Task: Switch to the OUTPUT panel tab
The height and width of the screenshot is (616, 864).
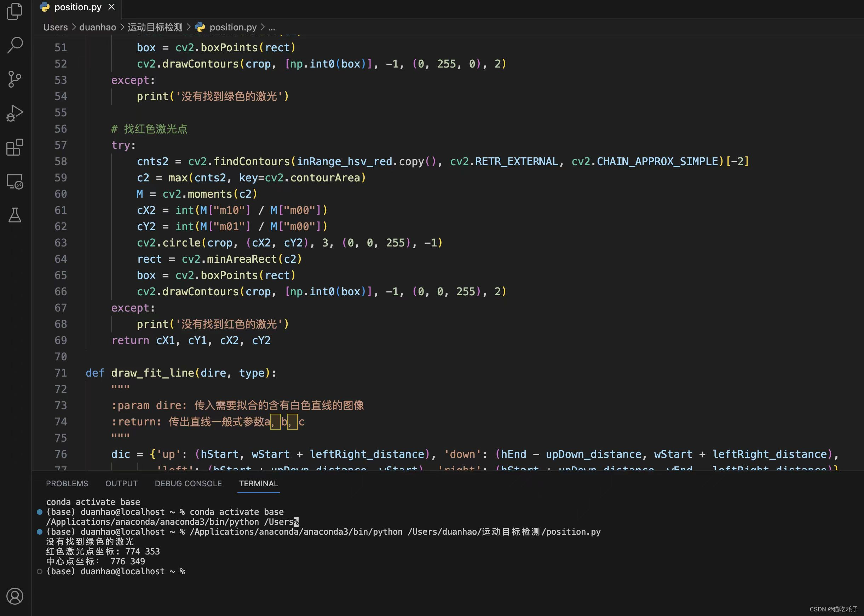Action: [x=121, y=484]
